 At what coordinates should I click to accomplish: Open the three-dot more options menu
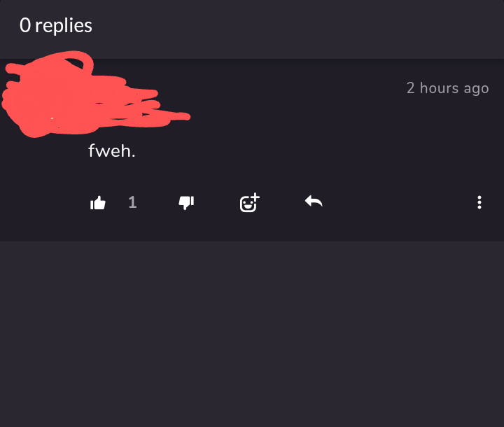click(x=479, y=203)
